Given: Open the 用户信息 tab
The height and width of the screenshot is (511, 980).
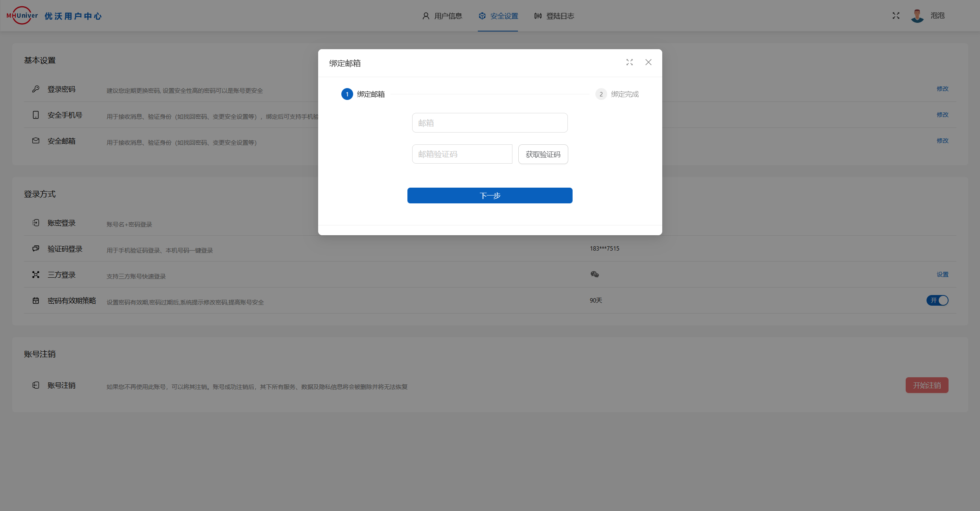Looking at the screenshot, I should (x=442, y=16).
